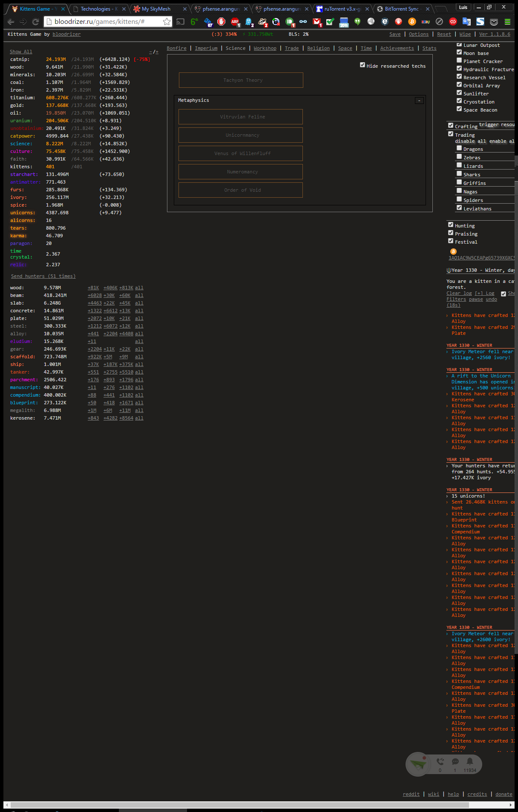Bookmark this page with the star icon
The image size is (518, 812).
pyautogui.click(x=167, y=22)
